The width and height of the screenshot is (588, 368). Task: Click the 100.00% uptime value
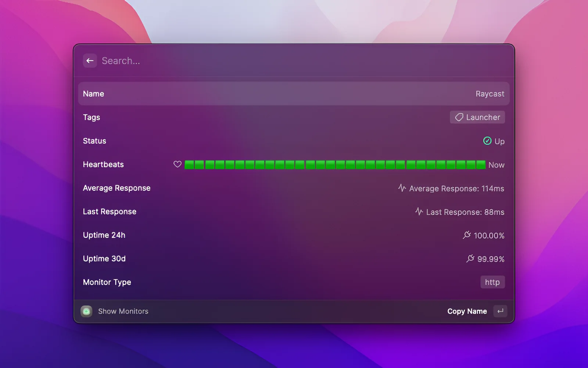point(489,236)
